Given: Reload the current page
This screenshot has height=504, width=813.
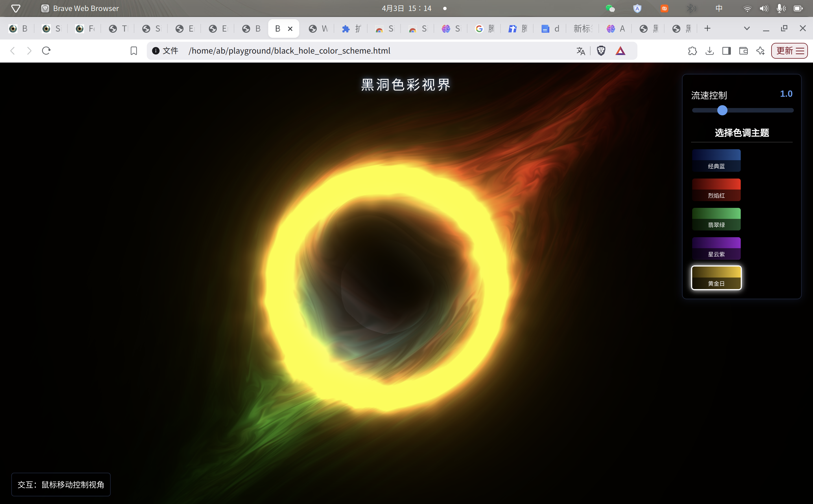Looking at the screenshot, I should click(x=46, y=51).
